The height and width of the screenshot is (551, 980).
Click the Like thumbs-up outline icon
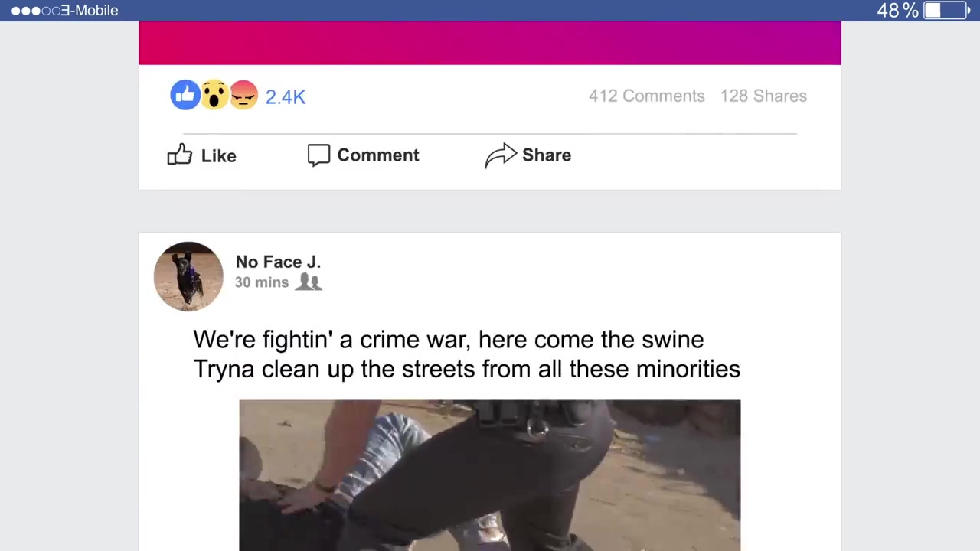click(180, 155)
